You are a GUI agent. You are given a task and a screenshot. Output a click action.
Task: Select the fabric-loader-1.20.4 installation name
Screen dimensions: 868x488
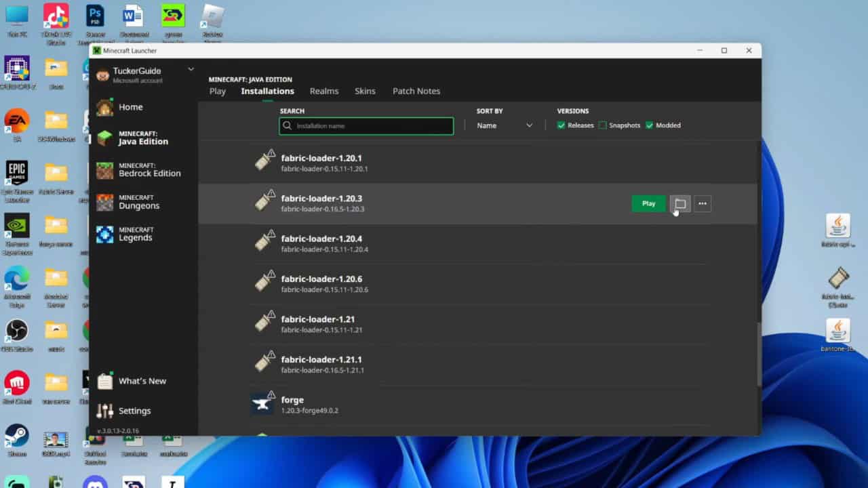point(321,239)
